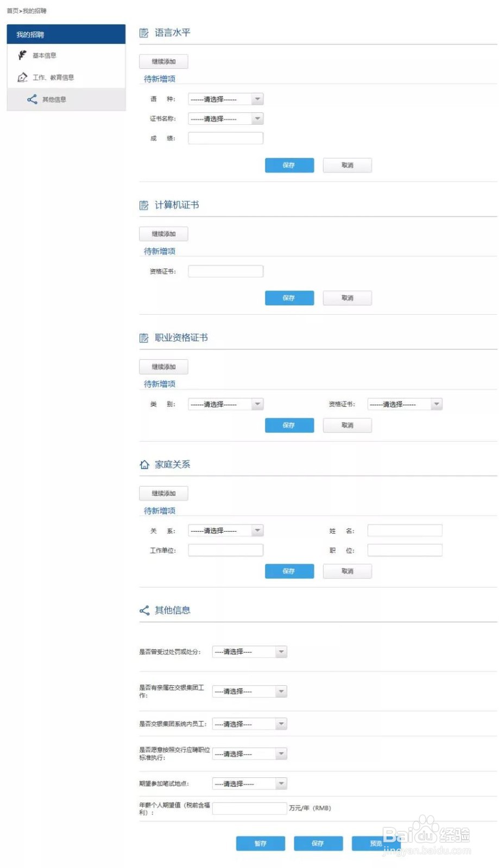
Task: Open 我的招聘 sidebar header
Action: [x=66, y=34]
